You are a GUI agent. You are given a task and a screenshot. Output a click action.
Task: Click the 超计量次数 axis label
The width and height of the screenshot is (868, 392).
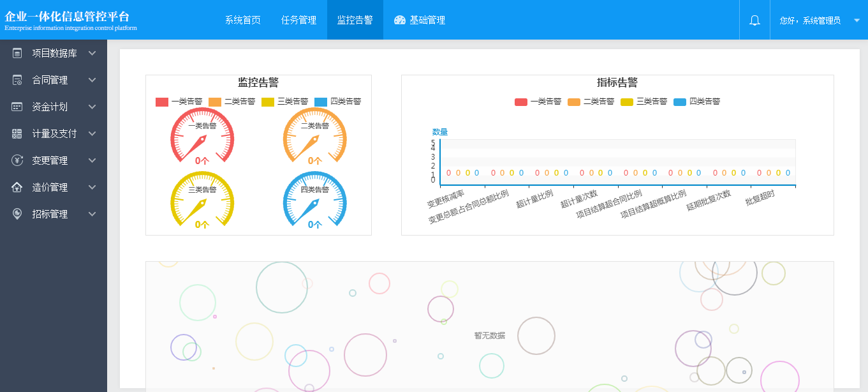tap(579, 199)
